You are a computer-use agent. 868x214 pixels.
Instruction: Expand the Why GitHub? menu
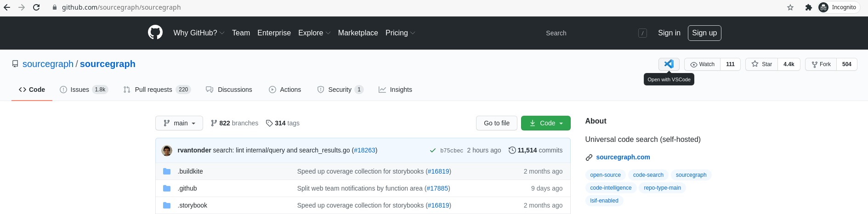(x=199, y=33)
